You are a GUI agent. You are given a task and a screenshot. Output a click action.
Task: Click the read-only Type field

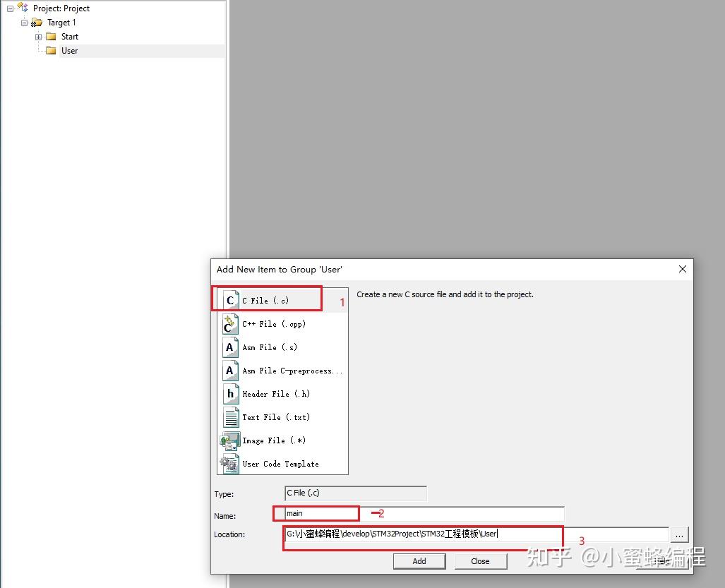click(x=356, y=493)
